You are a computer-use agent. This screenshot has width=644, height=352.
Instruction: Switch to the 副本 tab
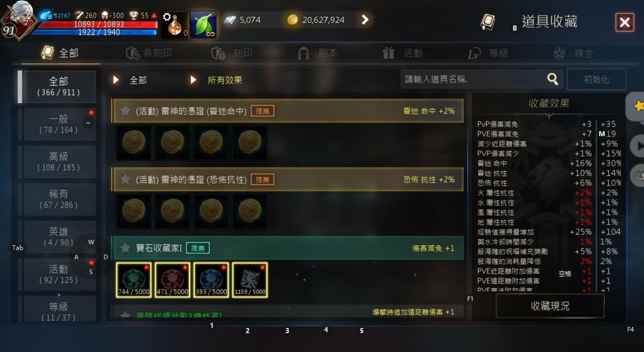[x=318, y=53]
